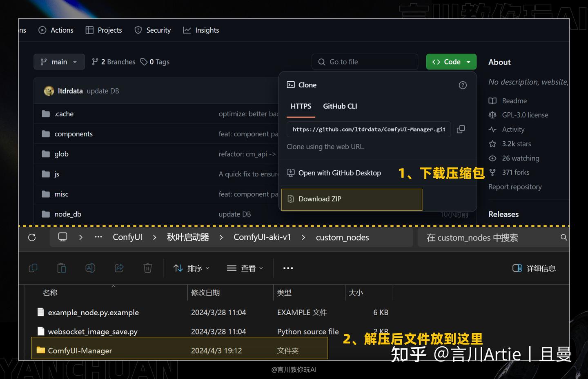Expand the main branch dropdown
The height and width of the screenshot is (379, 588).
(x=59, y=62)
